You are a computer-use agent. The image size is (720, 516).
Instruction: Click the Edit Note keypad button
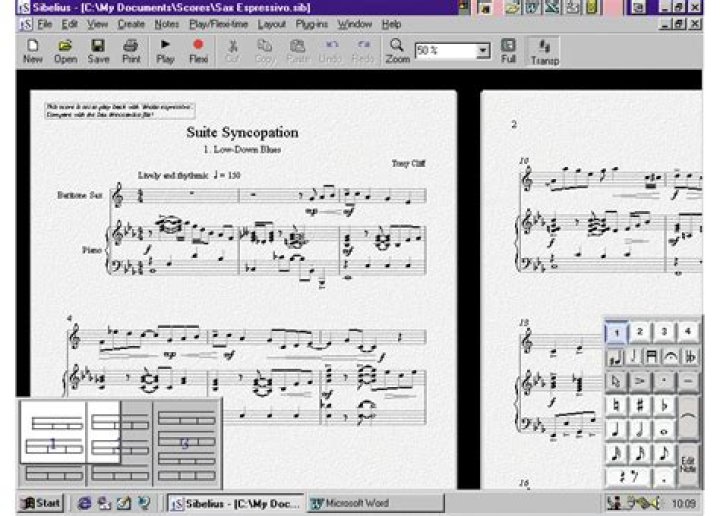coord(688,465)
